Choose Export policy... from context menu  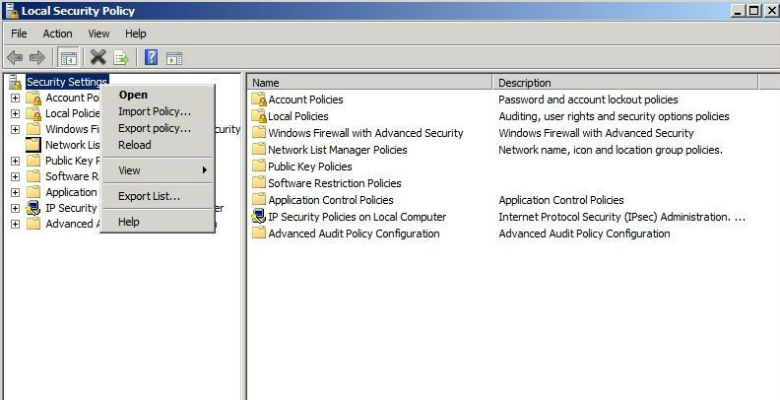tap(157, 128)
